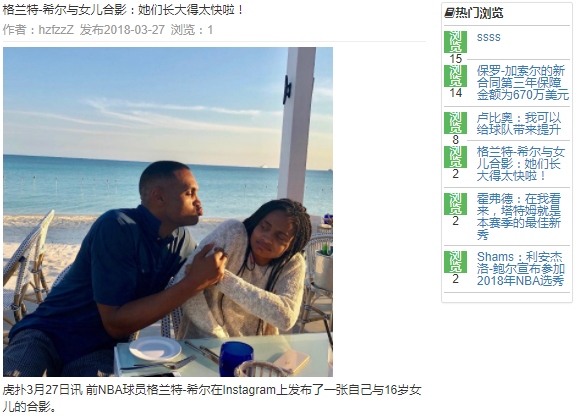The image size is (580, 420).
Task: Open Shams：利安杰洛-鲍尔 NBA选秀 link
Action: (x=520, y=269)
